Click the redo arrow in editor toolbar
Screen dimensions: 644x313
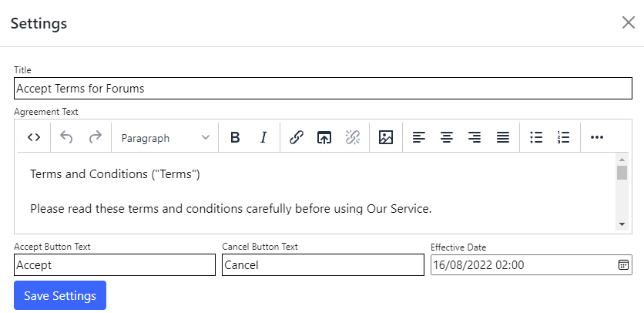pyautogui.click(x=95, y=138)
